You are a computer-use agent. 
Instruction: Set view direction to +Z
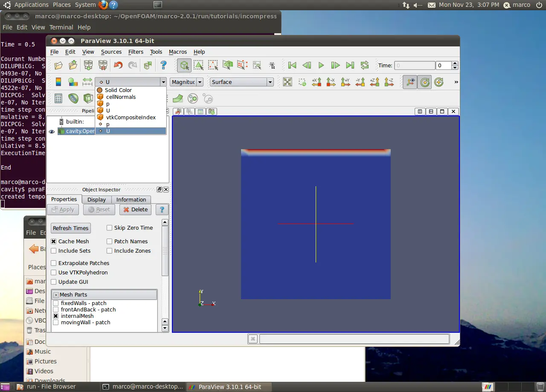[x=375, y=82]
